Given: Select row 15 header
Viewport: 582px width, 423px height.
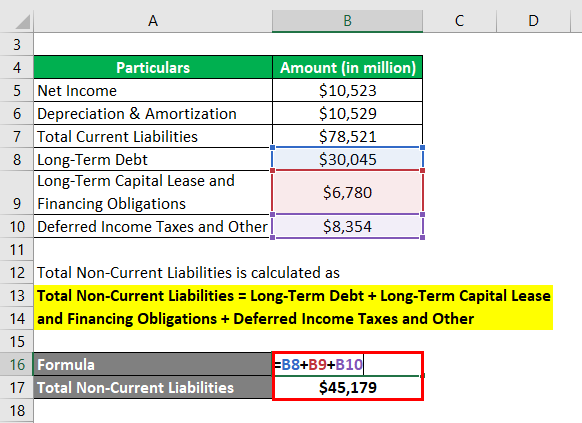Looking at the screenshot, I should pos(17,341).
